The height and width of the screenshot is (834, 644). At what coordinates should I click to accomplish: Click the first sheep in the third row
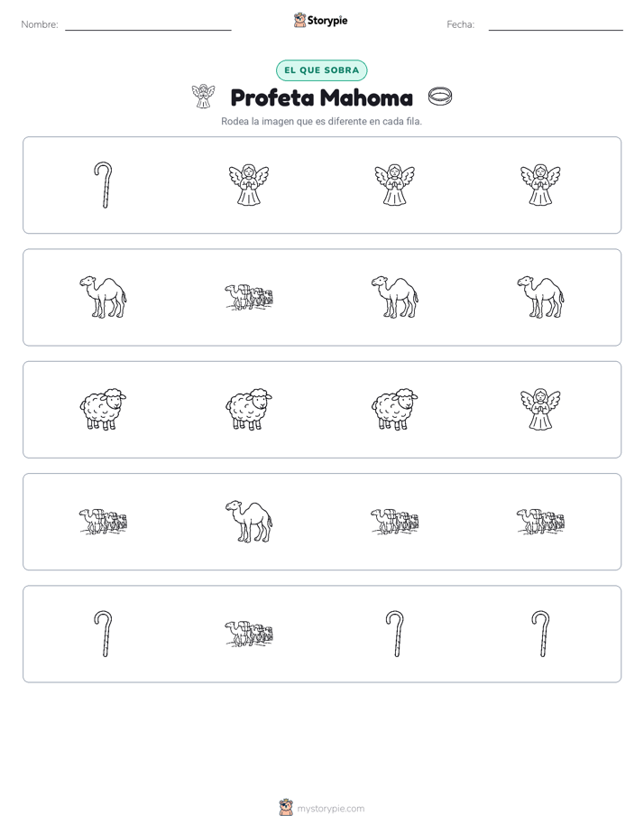coord(103,410)
